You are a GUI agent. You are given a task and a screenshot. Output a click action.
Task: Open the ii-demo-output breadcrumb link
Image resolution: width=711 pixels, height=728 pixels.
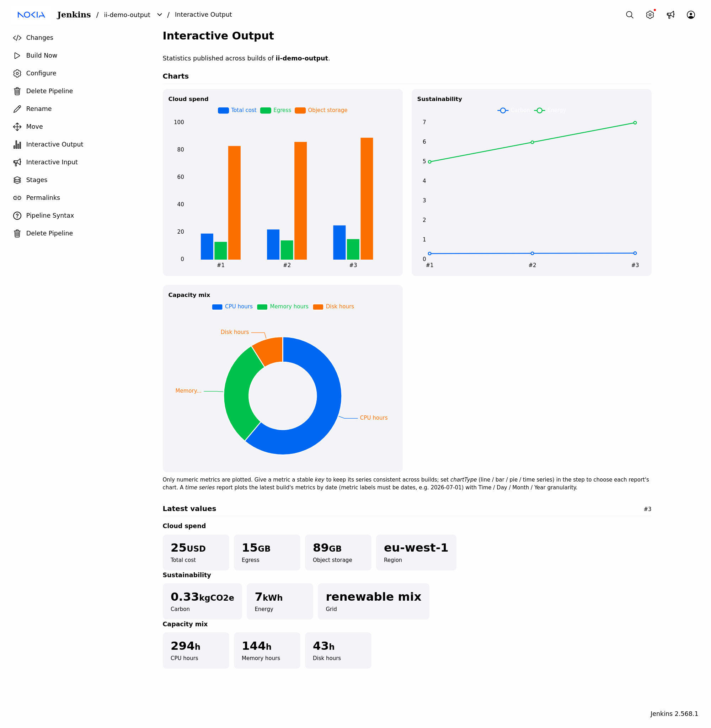click(x=127, y=15)
